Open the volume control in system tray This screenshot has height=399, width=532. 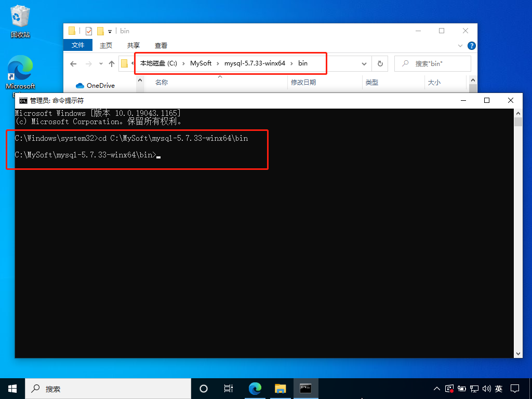click(487, 389)
